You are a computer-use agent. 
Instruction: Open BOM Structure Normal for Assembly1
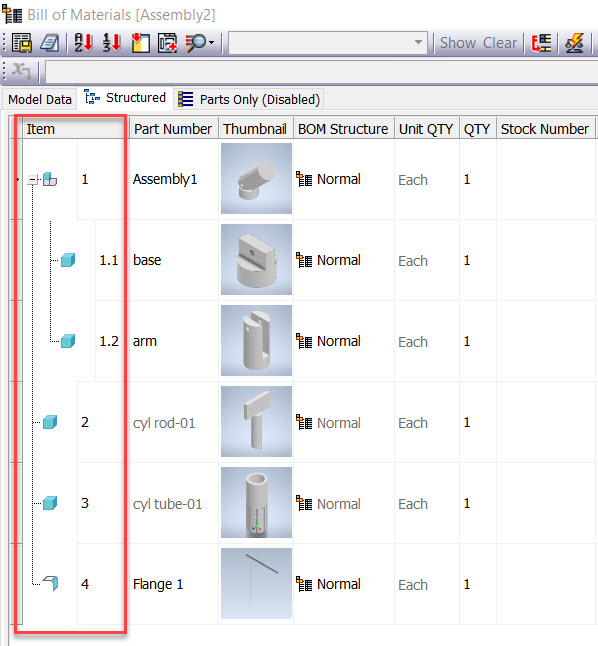tap(344, 179)
